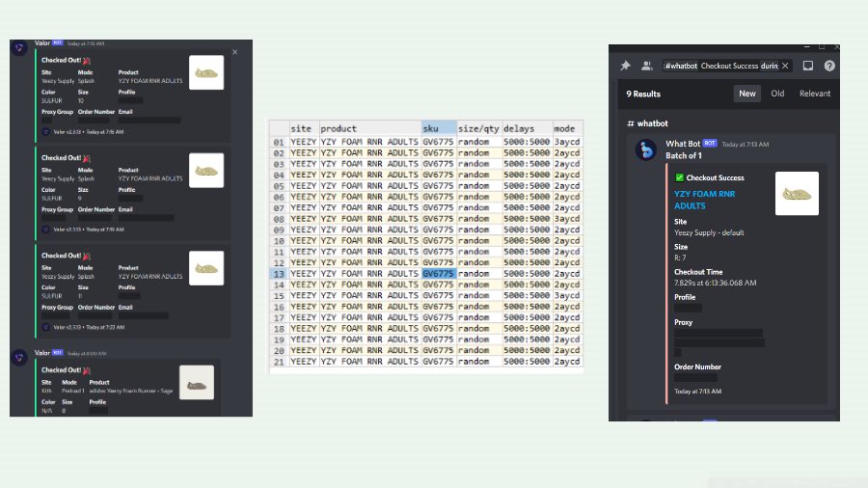Click the Valor avatar beside the 7:16 AM message

pyautogui.click(x=19, y=47)
